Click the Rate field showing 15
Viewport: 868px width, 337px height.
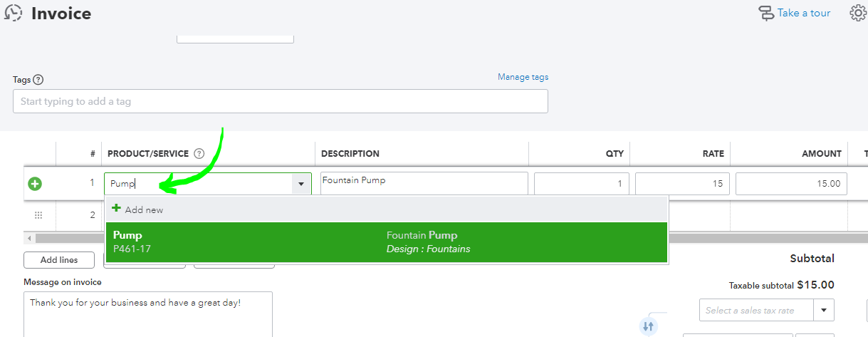(682, 184)
